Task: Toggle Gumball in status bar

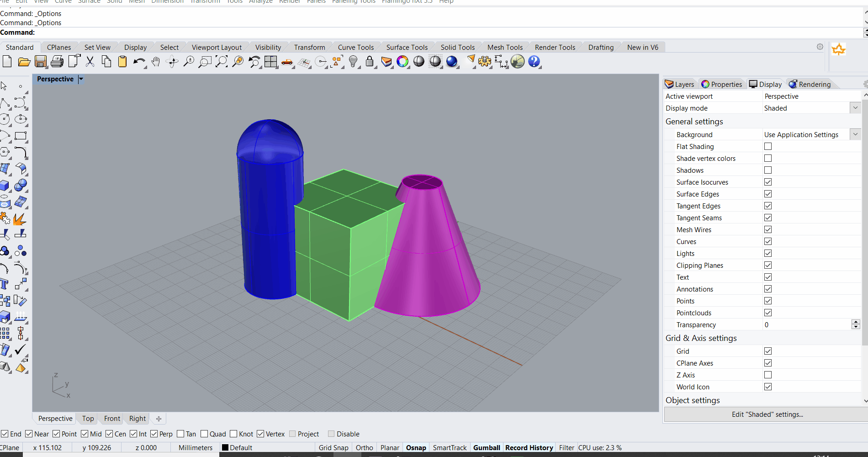Action: coord(487,448)
